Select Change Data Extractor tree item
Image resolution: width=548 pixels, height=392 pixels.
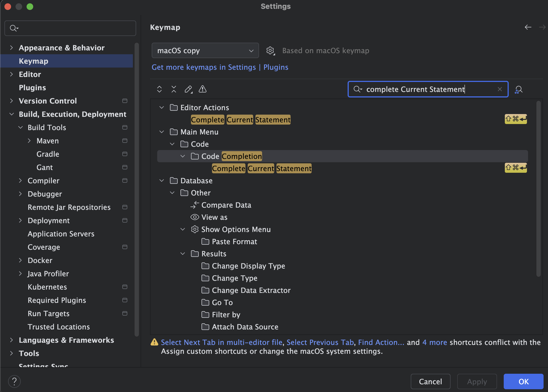[251, 290]
